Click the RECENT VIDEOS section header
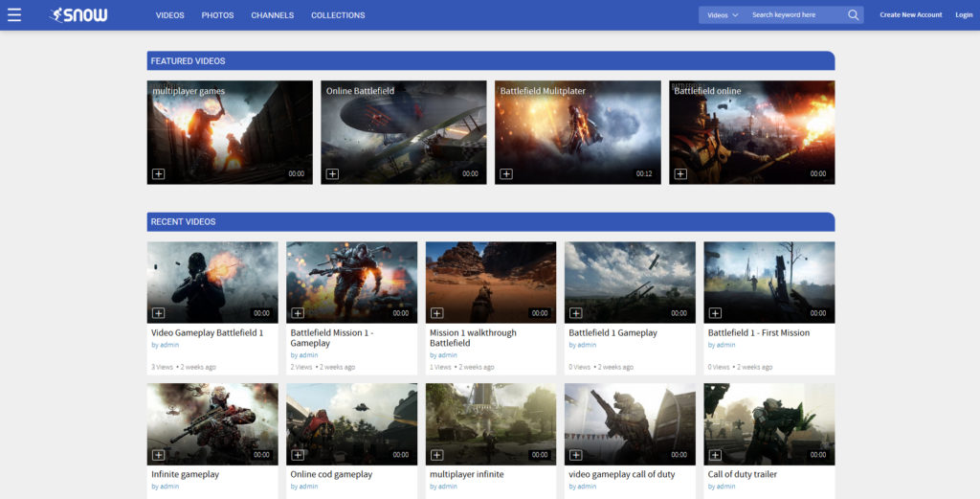The image size is (980, 499). click(x=491, y=222)
